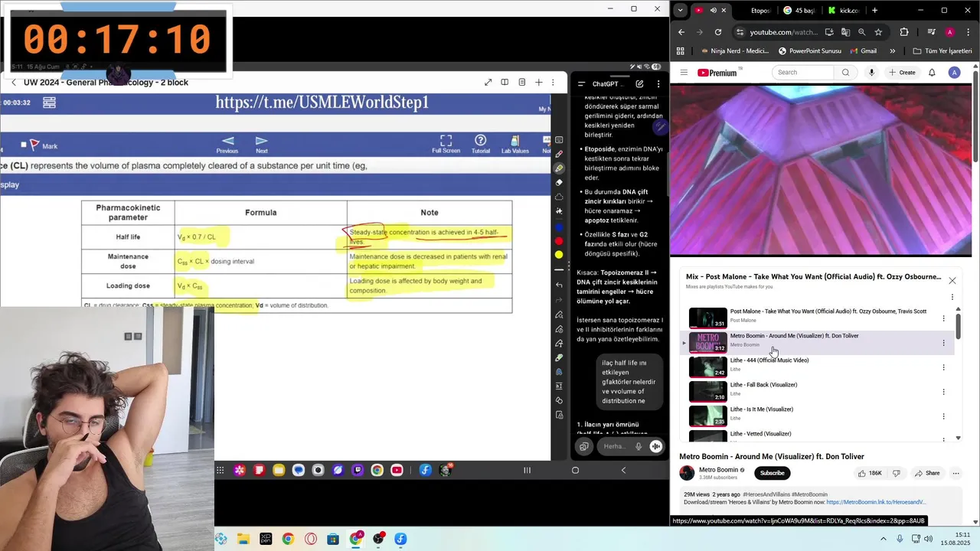
Task: Like the video with 186K likes
Action: [869, 473]
